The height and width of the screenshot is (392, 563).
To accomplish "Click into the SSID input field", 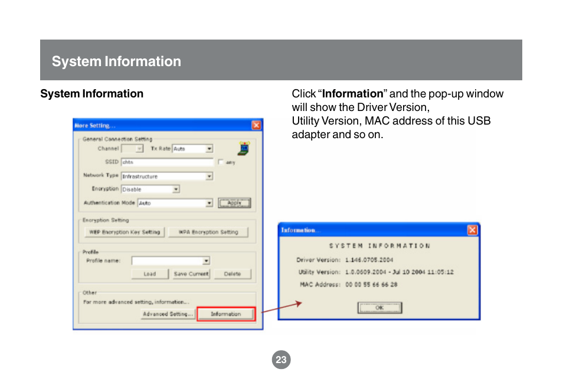I will (x=167, y=162).
